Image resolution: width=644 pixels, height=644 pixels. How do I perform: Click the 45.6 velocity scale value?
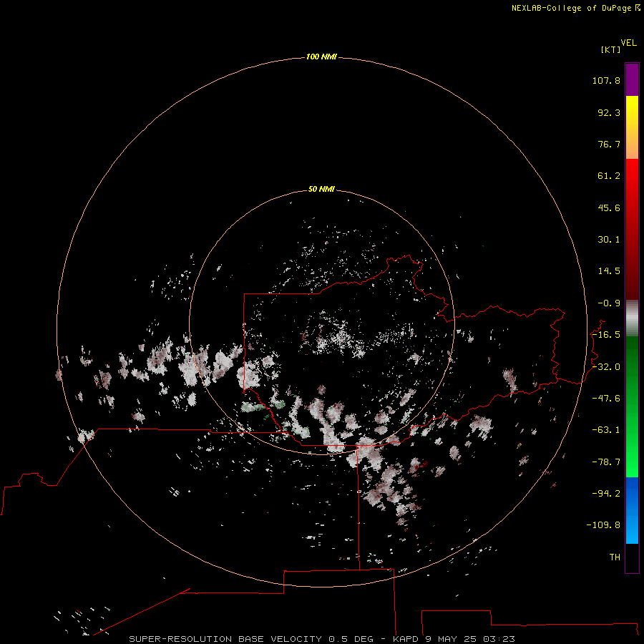[x=609, y=208]
